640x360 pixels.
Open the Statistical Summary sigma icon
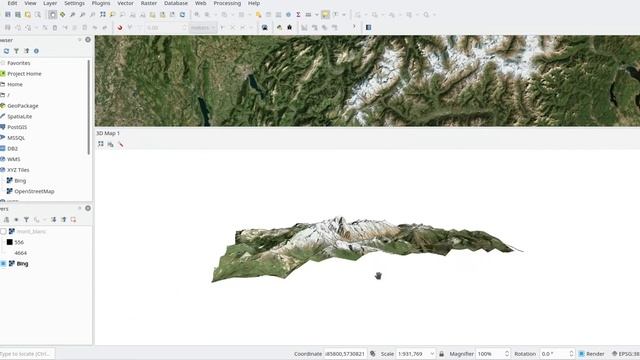tap(298, 15)
